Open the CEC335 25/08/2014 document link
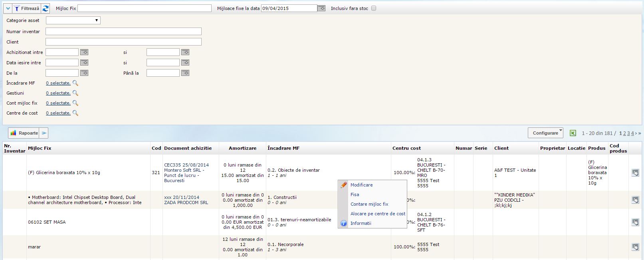The image size is (644, 260). point(186,165)
